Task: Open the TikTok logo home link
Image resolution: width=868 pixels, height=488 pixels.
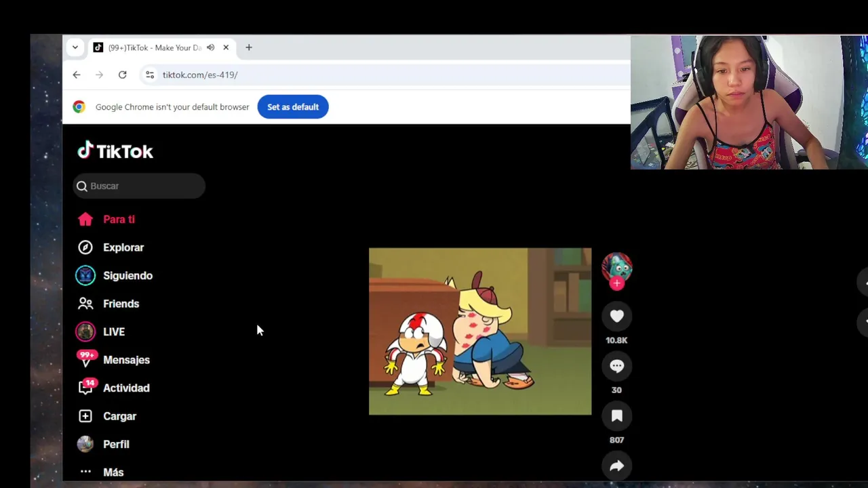Action: (115, 150)
